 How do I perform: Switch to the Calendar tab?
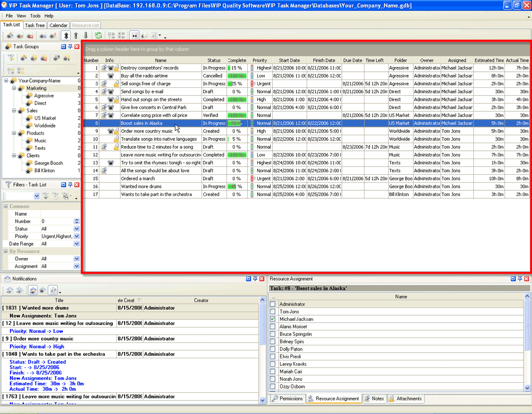coord(58,25)
